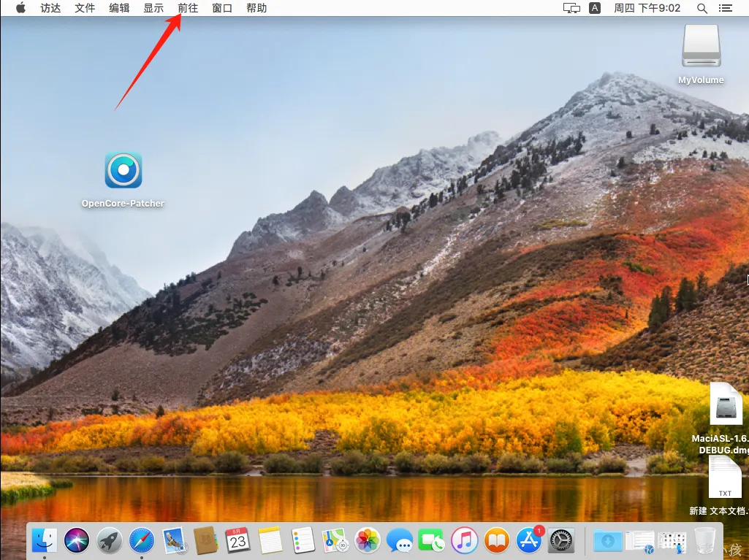Open Notification Center list icon

(x=725, y=8)
